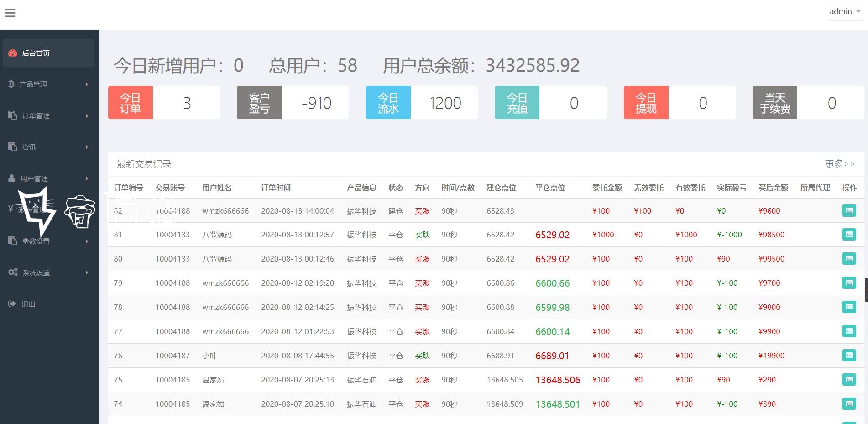
Task: Toggle the hamburger sidebar menu icon
Action: (x=10, y=13)
